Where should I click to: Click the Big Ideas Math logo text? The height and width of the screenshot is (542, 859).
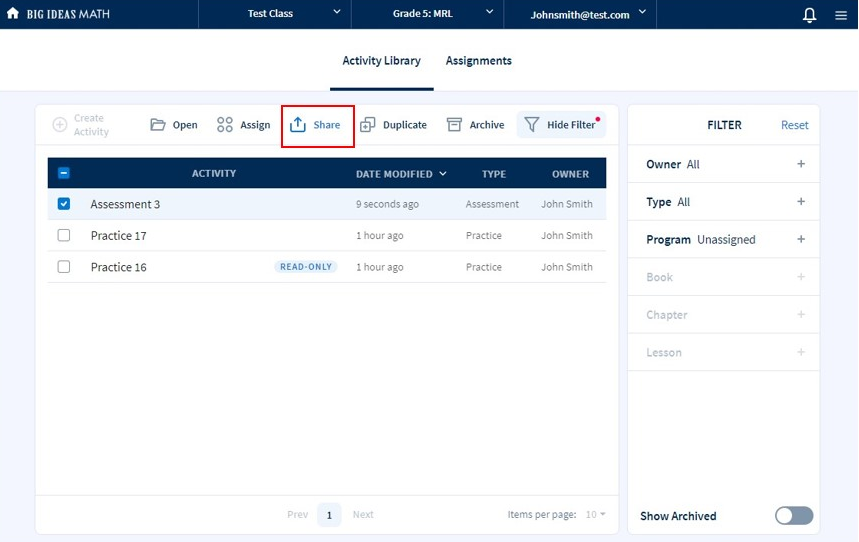pyautogui.click(x=68, y=14)
